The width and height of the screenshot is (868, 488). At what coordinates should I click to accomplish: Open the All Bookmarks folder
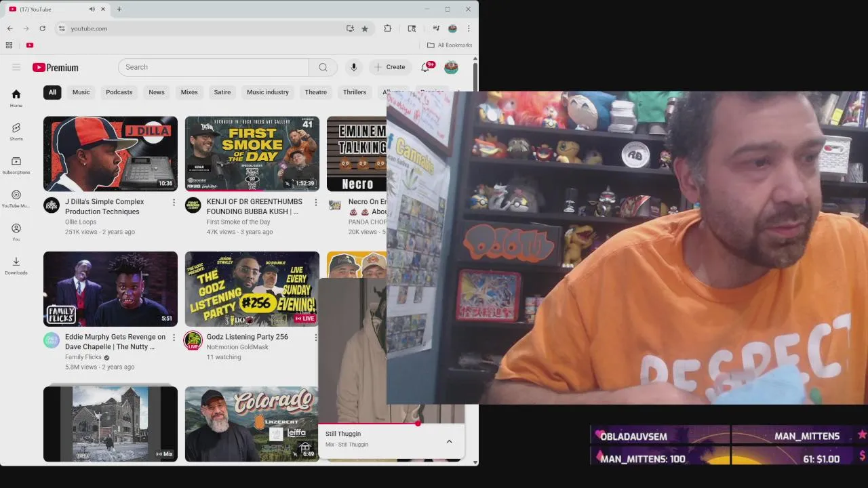pos(450,45)
